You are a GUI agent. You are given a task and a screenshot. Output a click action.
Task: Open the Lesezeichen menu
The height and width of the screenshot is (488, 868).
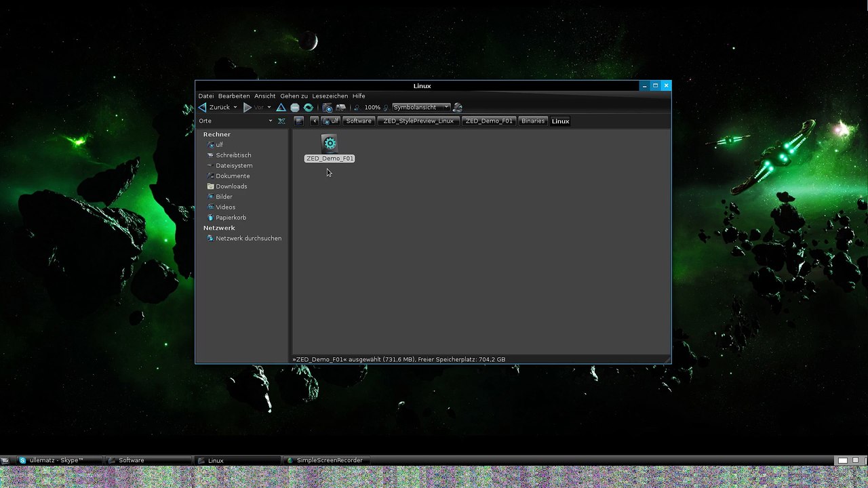click(x=330, y=96)
